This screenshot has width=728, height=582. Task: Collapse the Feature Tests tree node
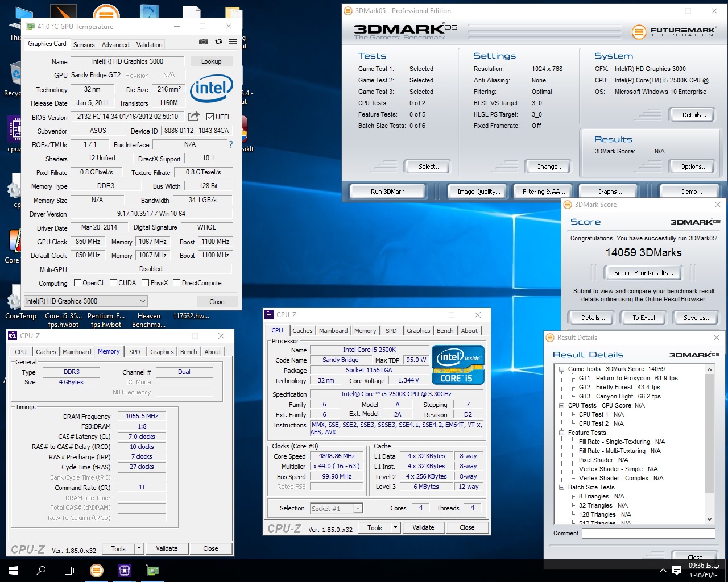562,433
